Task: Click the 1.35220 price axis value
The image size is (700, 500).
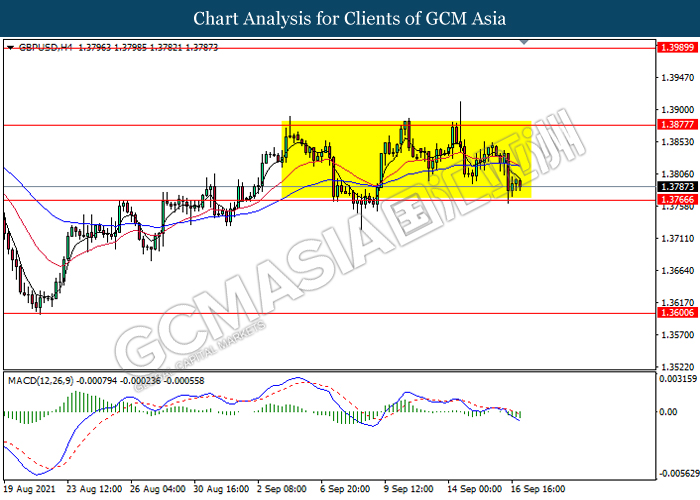Action: [x=678, y=367]
